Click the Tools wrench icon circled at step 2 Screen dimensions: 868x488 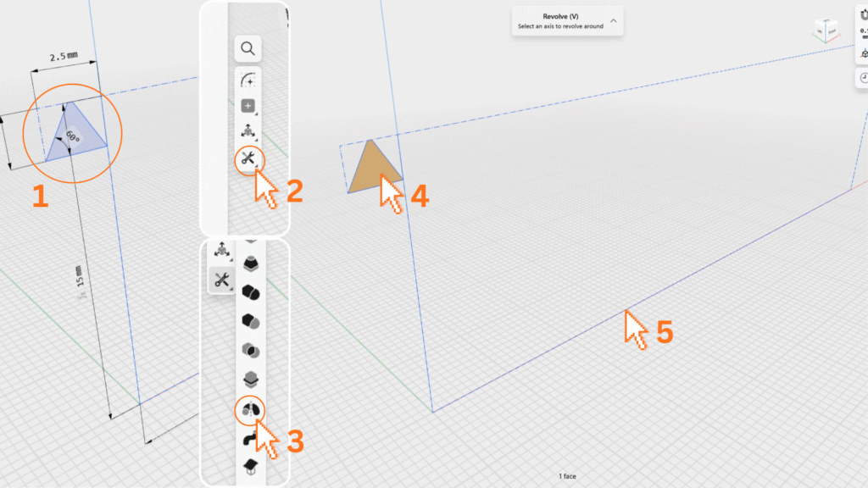click(248, 158)
